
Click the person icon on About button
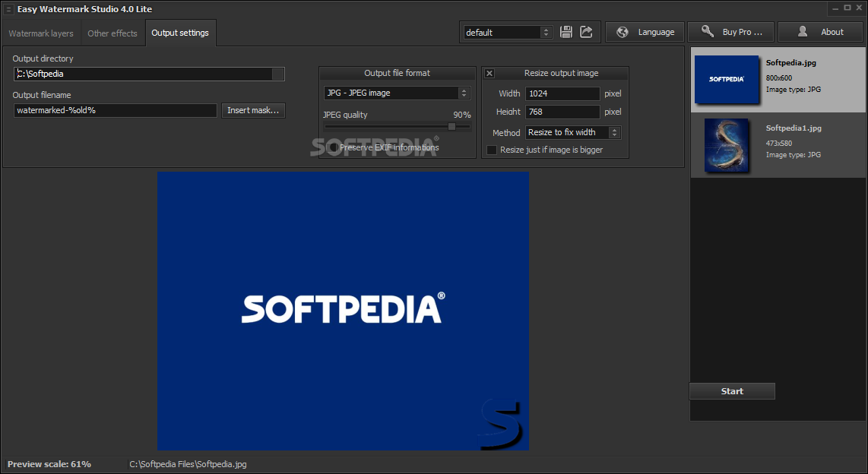point(802,32)
